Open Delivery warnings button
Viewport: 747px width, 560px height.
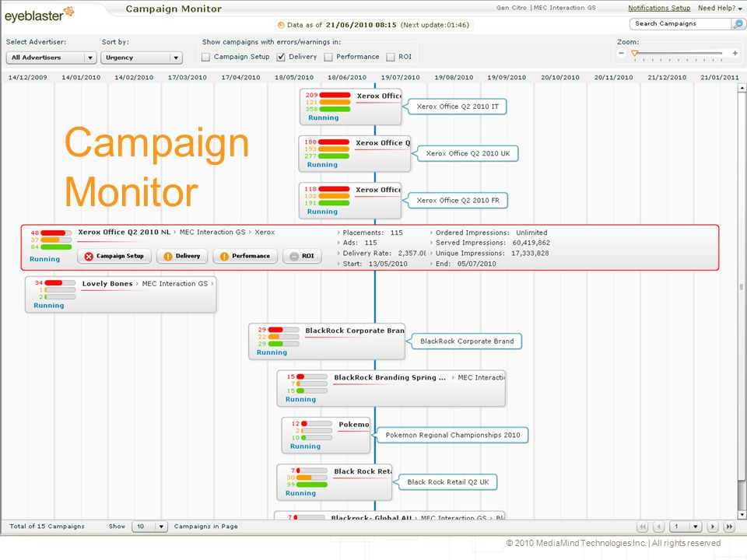[182, 256]
